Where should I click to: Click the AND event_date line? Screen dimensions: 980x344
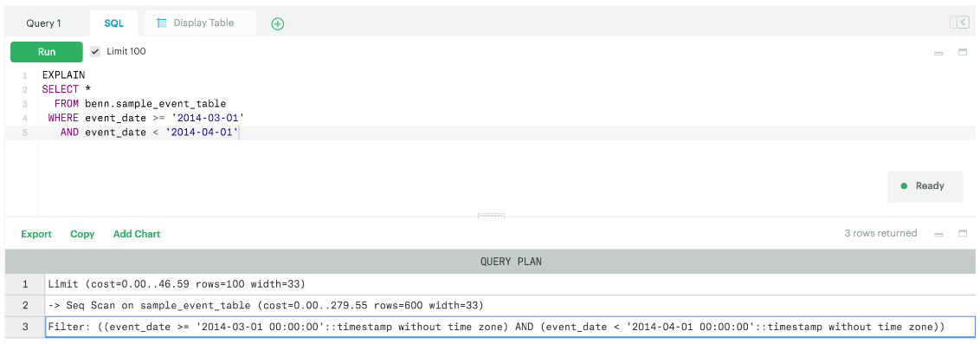150,133
